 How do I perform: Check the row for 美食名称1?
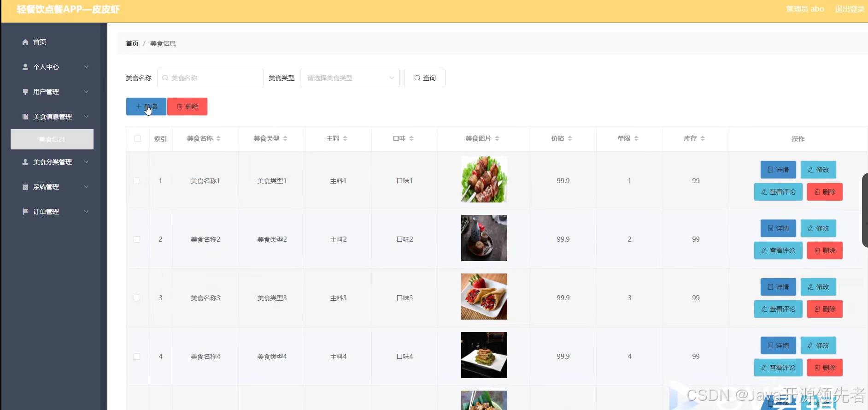[137, 181]
